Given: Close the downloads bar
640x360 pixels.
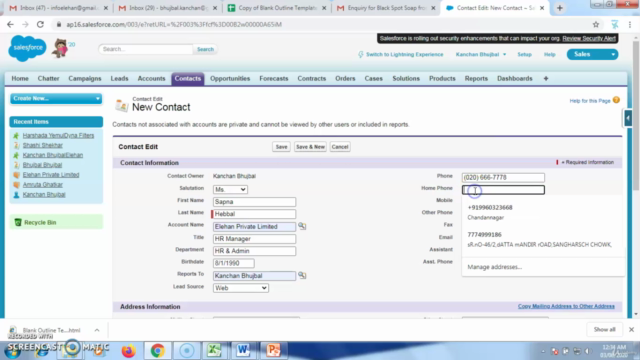Looking at the screenshot, I should point(631,329).
